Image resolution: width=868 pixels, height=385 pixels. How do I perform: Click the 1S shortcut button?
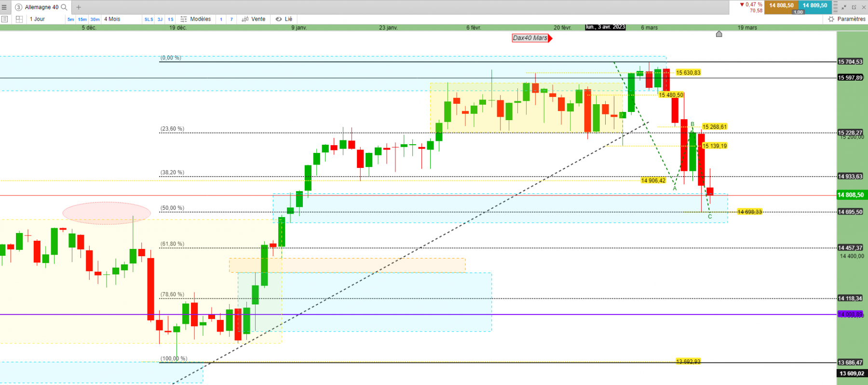coord(171,19)
